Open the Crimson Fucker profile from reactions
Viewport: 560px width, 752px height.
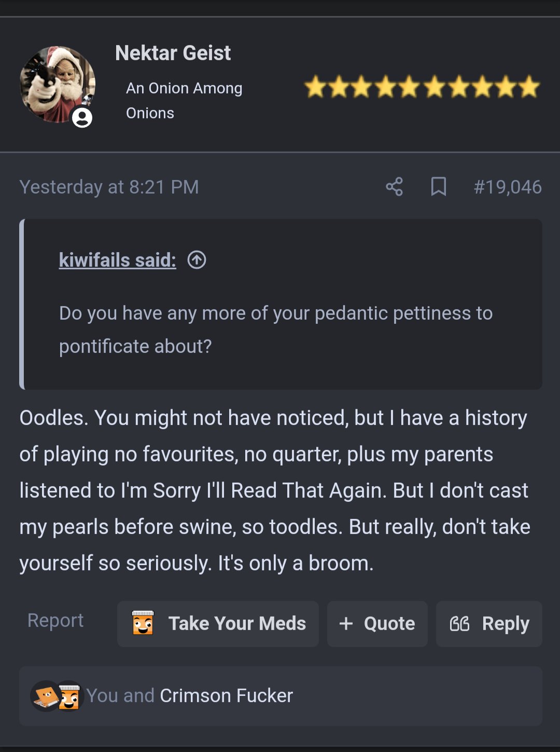(226, 696)
